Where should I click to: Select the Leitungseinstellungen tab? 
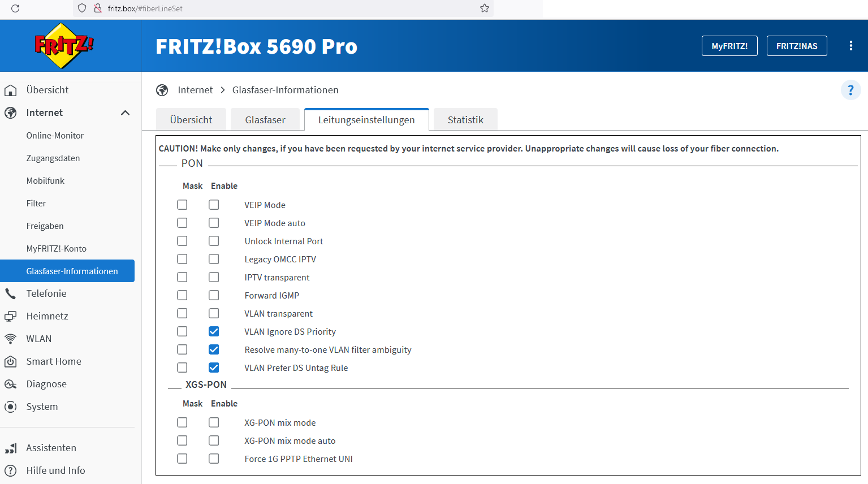pos(366,120)
